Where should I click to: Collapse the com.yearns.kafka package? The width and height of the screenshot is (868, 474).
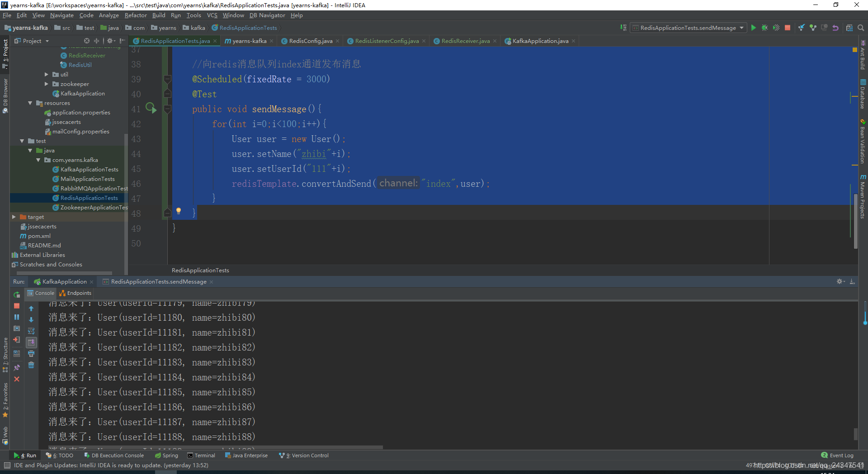pos(38,160)
